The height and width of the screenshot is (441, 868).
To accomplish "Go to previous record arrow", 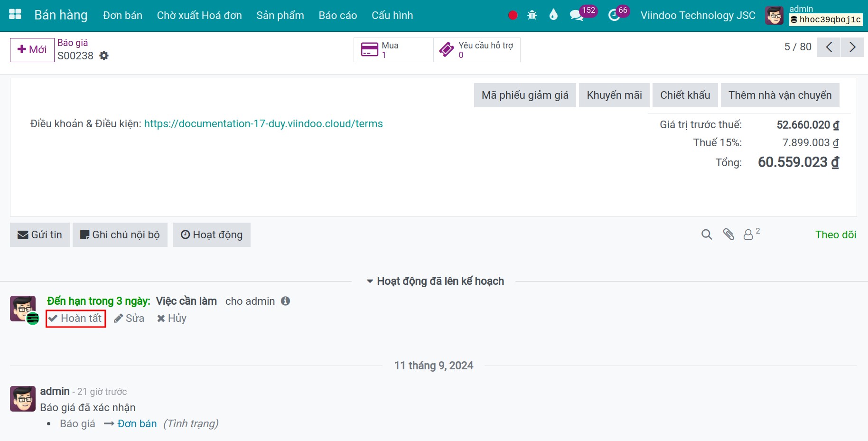I will tap(829, 47).
